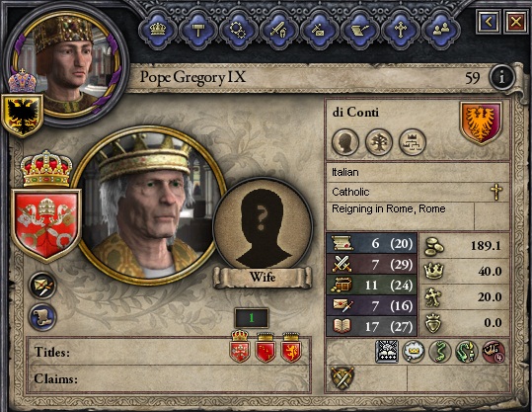Click the di Conti dynasty shield

click(x=481, y=123)
